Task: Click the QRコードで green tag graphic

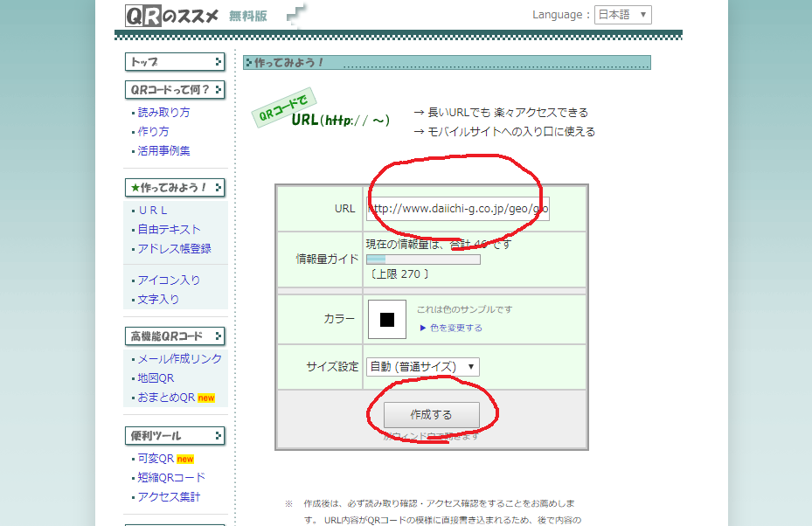Action: [284, 107]
